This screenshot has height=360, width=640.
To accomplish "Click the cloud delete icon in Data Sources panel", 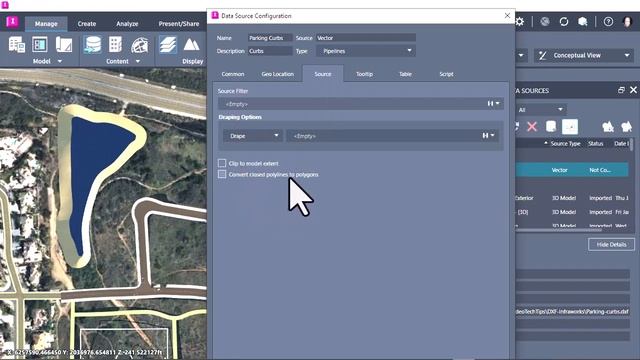I will (x=608, y=127).
